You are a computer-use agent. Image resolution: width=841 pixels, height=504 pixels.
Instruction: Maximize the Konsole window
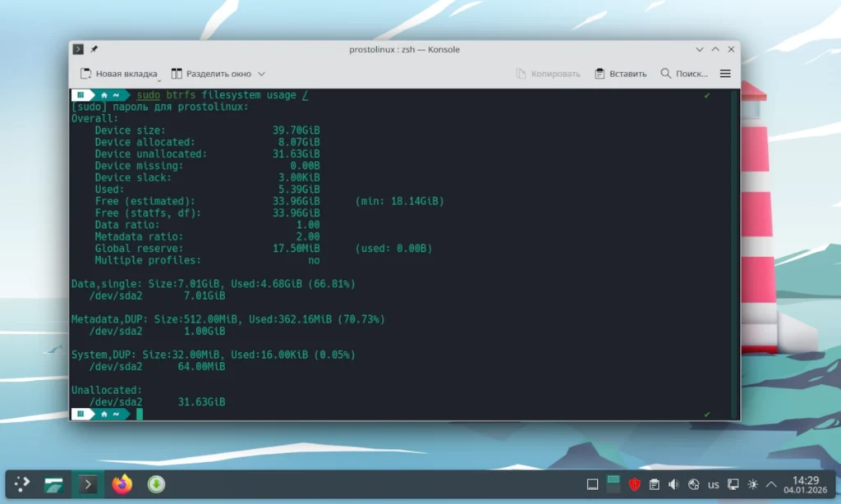[715, 49]
